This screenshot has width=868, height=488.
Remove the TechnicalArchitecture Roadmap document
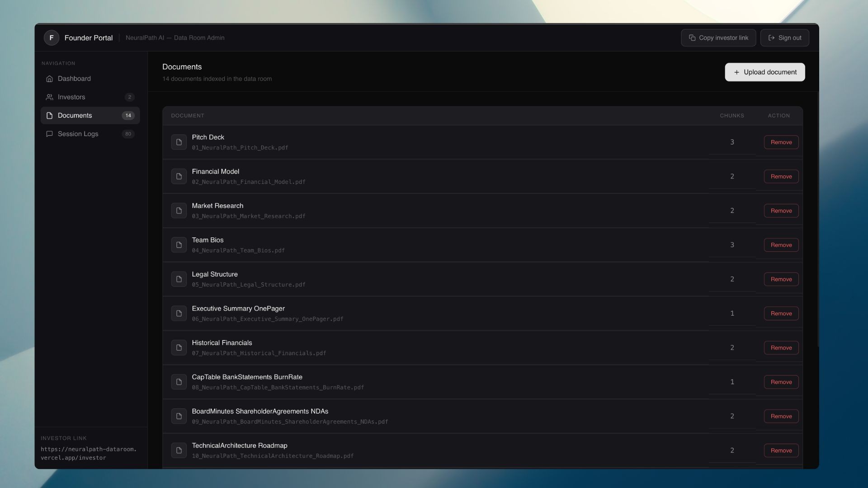781,450
